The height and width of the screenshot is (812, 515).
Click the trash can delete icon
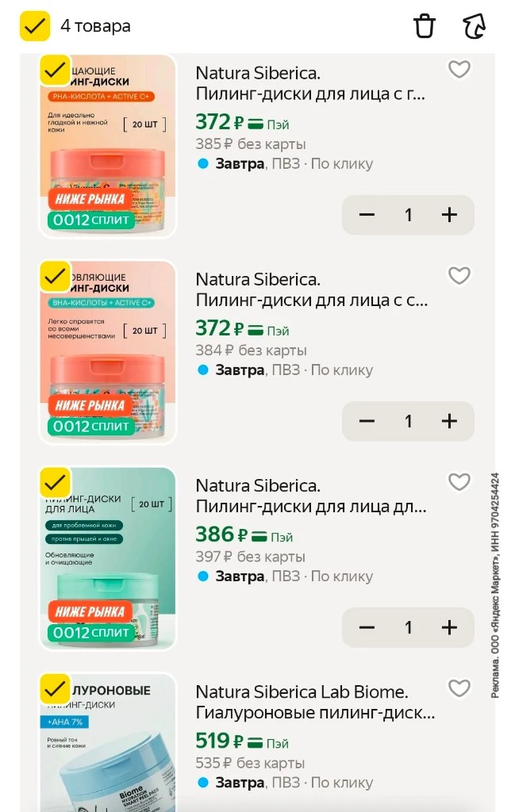pyautogui.click(x=425, y=26)
